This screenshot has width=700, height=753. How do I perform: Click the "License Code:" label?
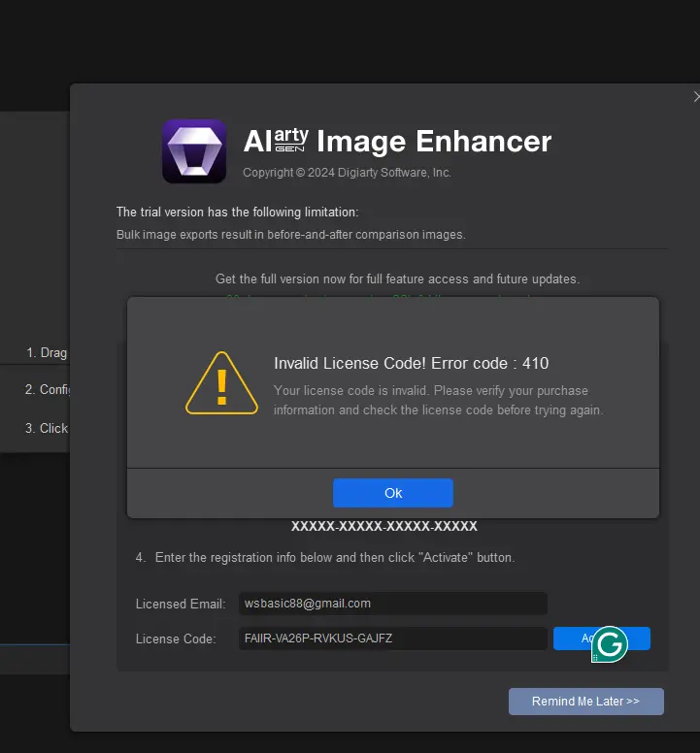pos(176,638)
